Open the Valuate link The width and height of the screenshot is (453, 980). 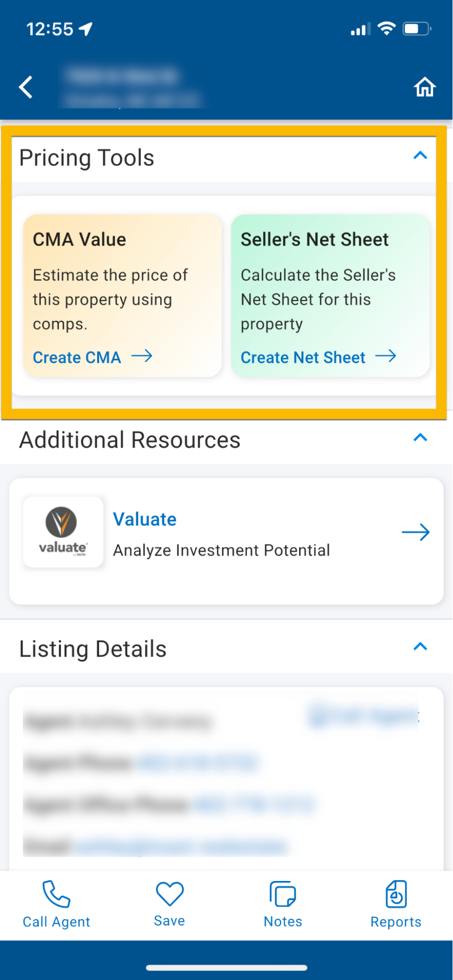(x=145, y=519)
